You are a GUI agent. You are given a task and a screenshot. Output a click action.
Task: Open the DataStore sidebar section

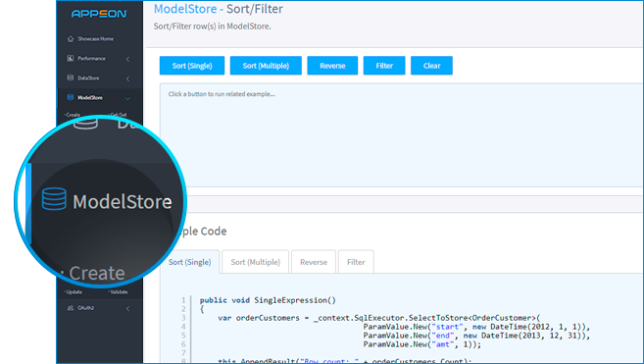click(x=88, y=78)
